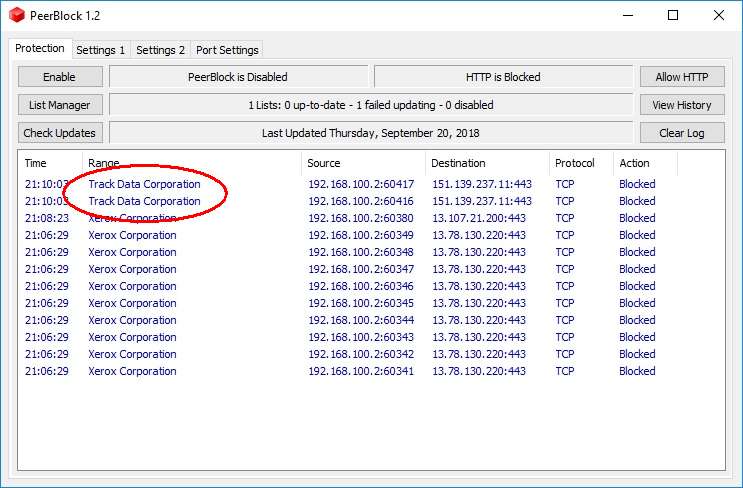Click Check Updates button
This screenshot has width=743, height=488.
60,133
